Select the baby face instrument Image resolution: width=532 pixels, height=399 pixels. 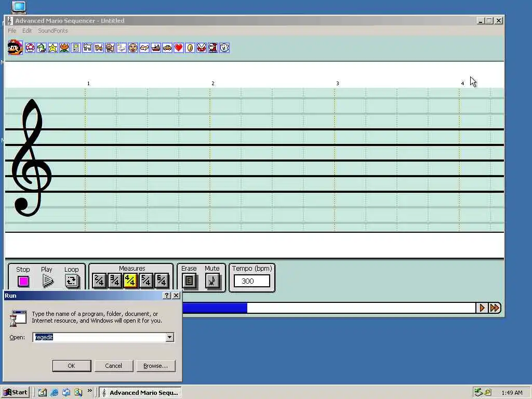tap(133, 48)
